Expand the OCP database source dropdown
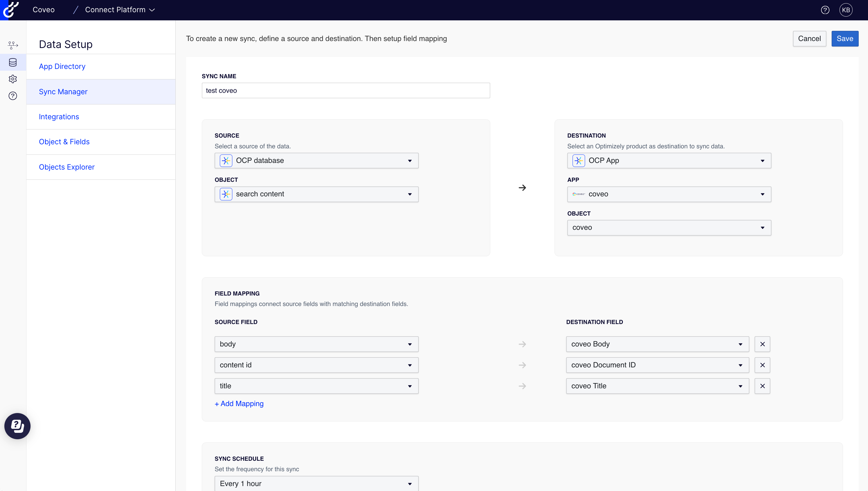Image resolution: width=868 pixels, height=491 pixels. point(316,161)
